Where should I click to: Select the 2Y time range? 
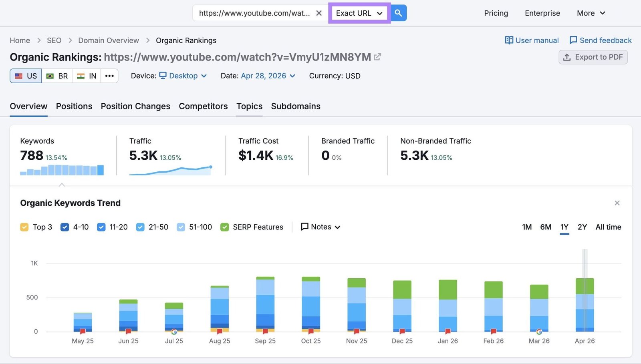(582, 227)
